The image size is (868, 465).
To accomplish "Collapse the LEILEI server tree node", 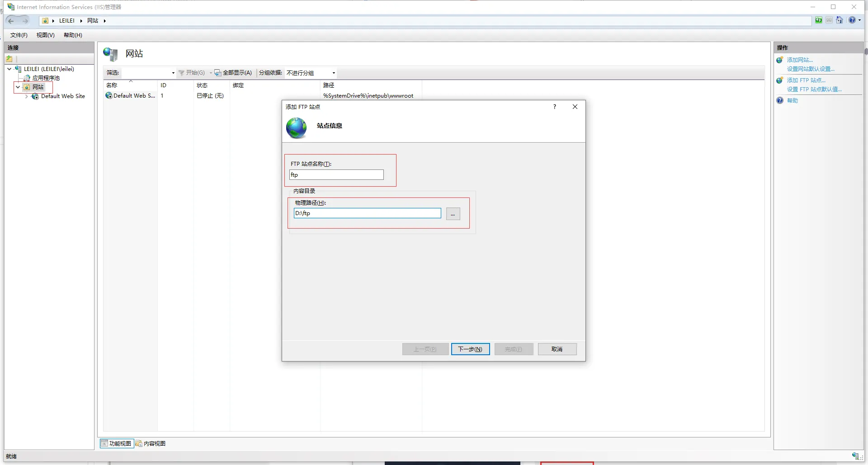I will [9, 69].
